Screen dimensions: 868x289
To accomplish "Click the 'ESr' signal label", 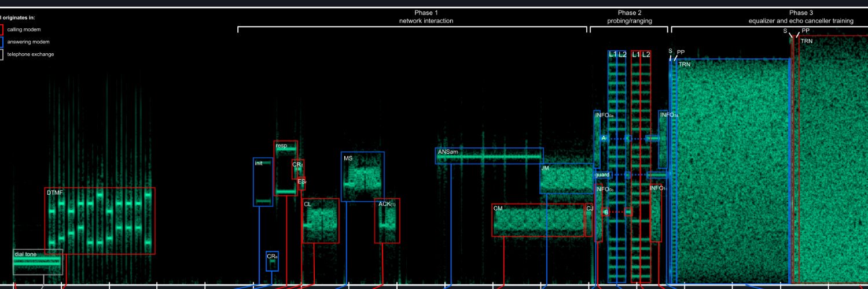I will (301, 181).
